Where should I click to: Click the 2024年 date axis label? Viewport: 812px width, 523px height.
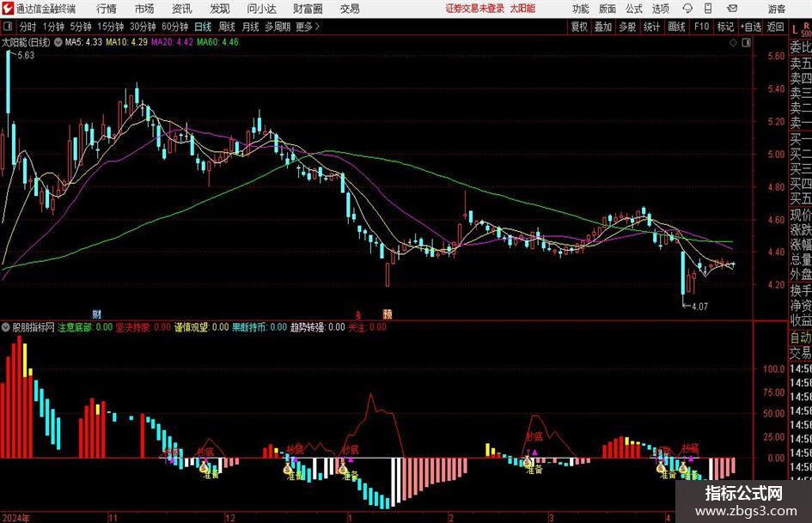(x=15, y=518)
